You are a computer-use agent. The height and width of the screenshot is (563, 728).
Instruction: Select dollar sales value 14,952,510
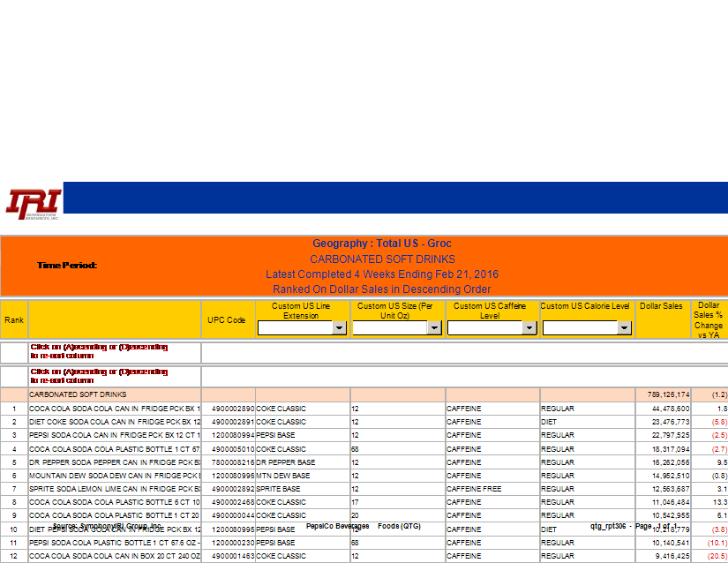coord(671,476)
